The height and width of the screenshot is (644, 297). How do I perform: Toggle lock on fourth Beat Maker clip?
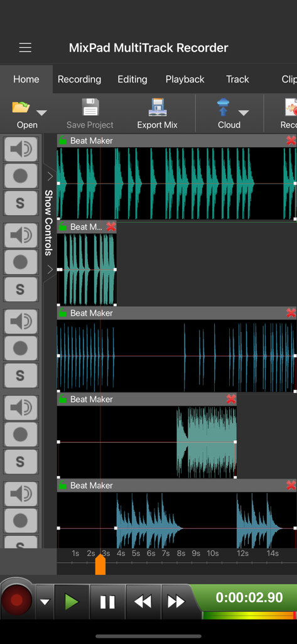(x=63, y=399)
